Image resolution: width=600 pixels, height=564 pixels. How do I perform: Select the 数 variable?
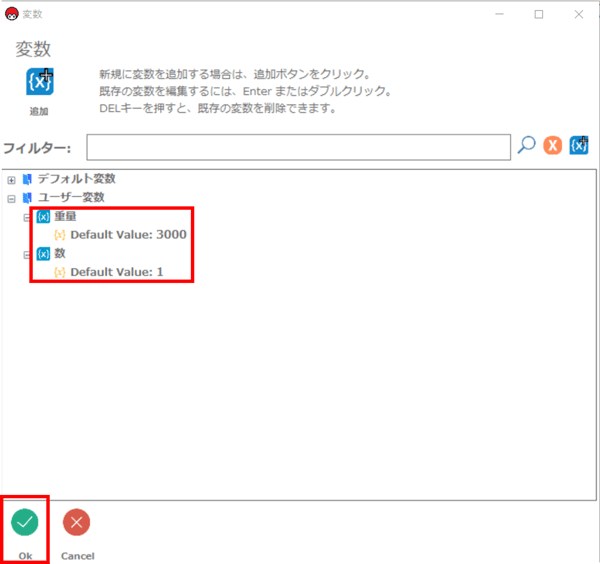(x=60, y=253)
